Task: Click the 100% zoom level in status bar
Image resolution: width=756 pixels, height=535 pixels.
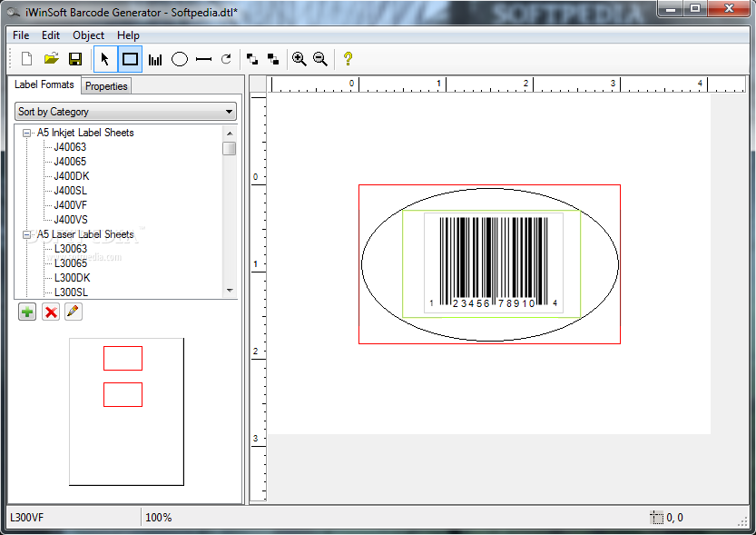Action: click(x=159, y=518)
